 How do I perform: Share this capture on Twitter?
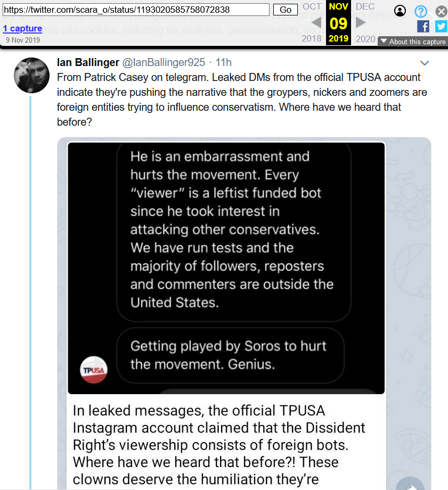tap(441, 26)
